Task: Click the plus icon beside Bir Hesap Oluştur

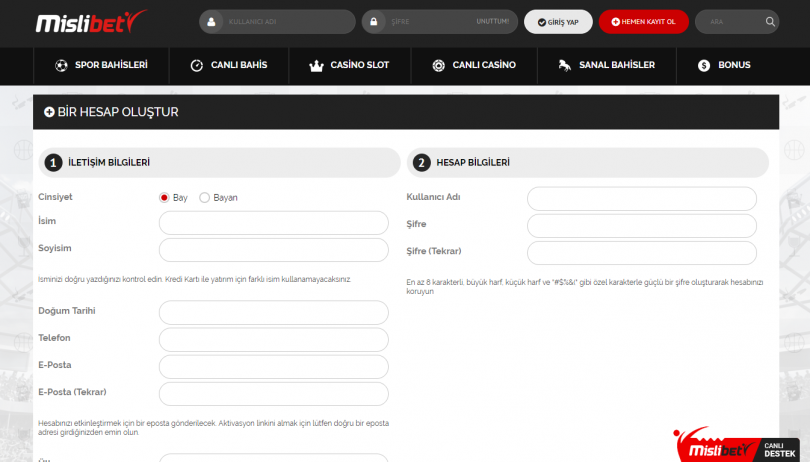Action: tap(49, 112)
